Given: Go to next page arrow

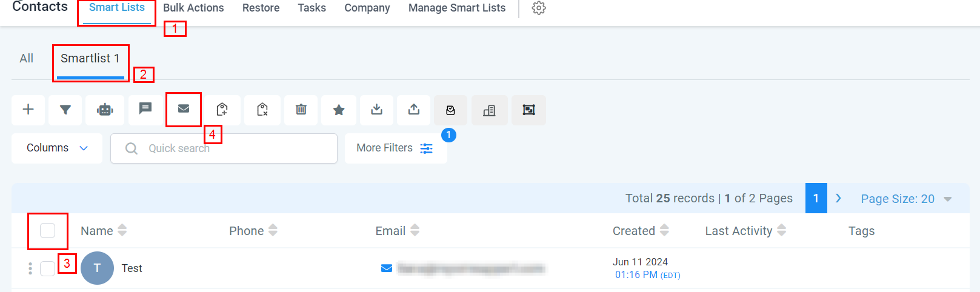Looking at the screenshot, I should tap(838, 198).
